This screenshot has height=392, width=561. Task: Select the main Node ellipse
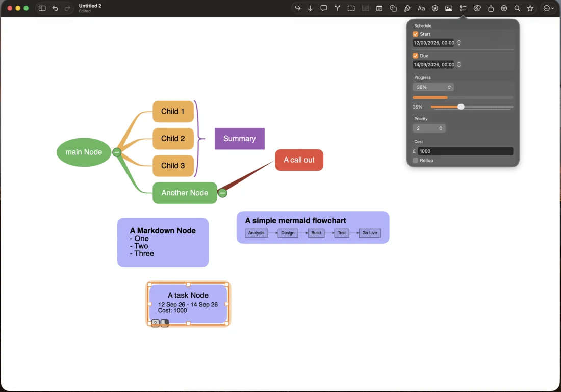click(84, 152)
